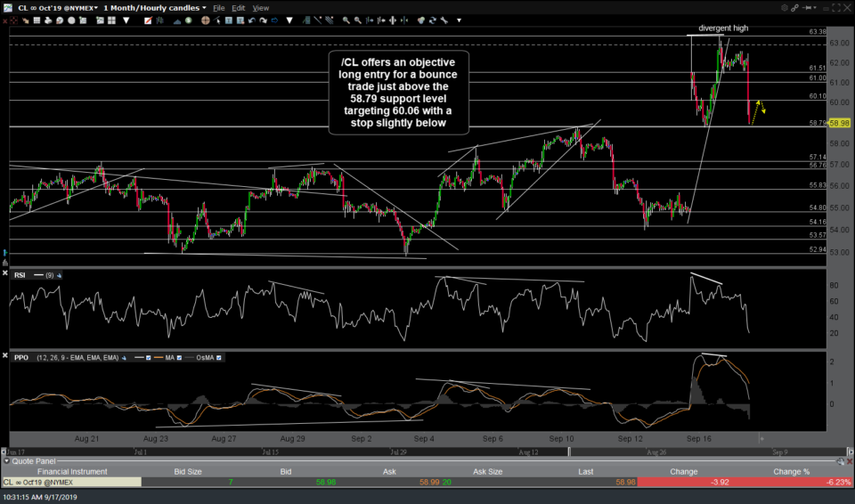Image resolution: width=855 pixels, height=504 pixels.
Task: Open the View menu
Action: [x=261, y=7]
